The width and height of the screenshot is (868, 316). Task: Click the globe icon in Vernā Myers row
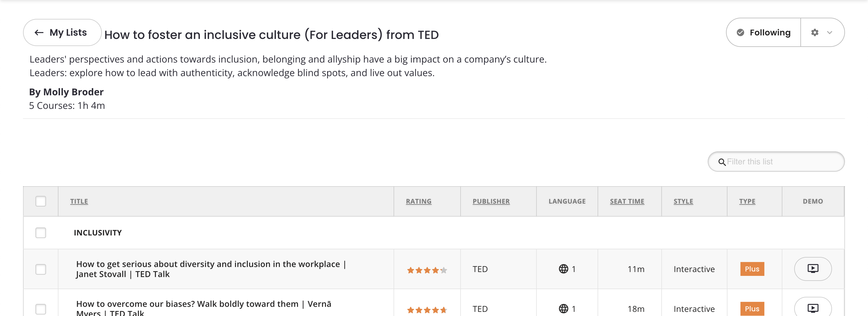(x=563, y=309)
